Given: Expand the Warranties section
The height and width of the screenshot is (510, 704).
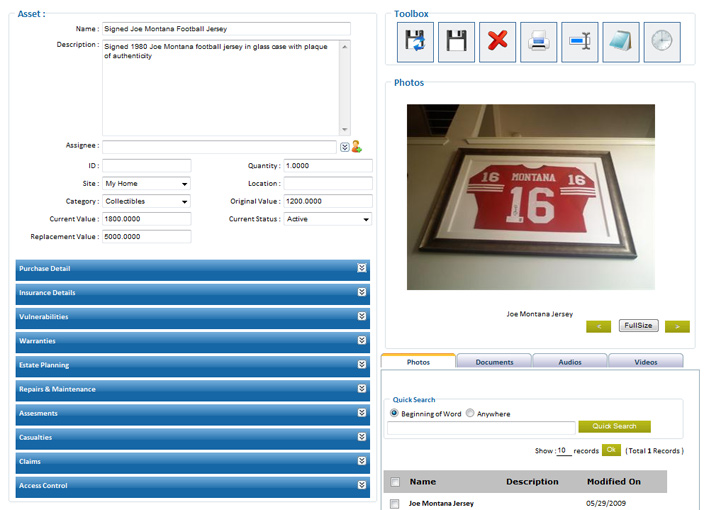Looking at the screenshot, I should pyautogui.click(x=362, y=340).
